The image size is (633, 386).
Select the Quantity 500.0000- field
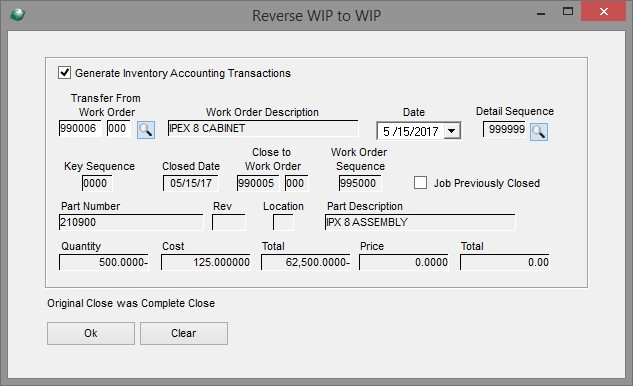(x=104, y=262)
